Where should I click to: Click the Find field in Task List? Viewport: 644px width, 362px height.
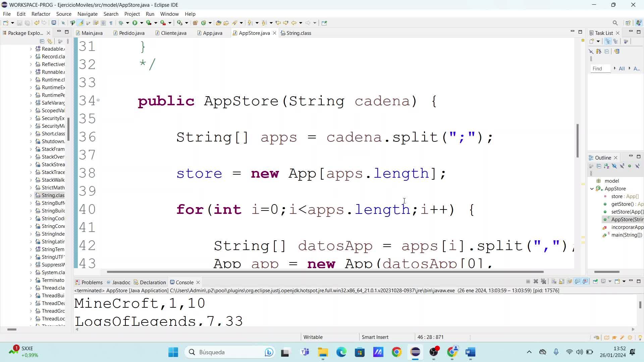pos(600,68)
